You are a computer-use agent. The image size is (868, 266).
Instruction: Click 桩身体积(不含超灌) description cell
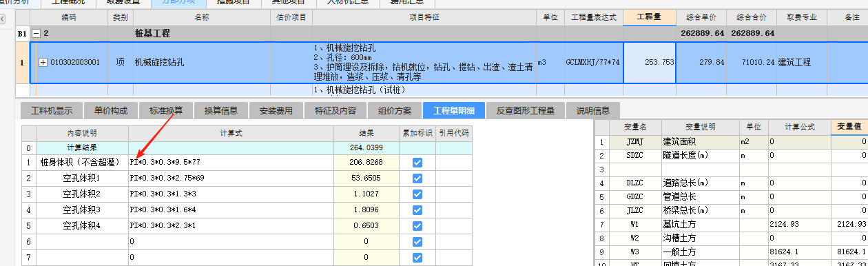pos(82,163)
